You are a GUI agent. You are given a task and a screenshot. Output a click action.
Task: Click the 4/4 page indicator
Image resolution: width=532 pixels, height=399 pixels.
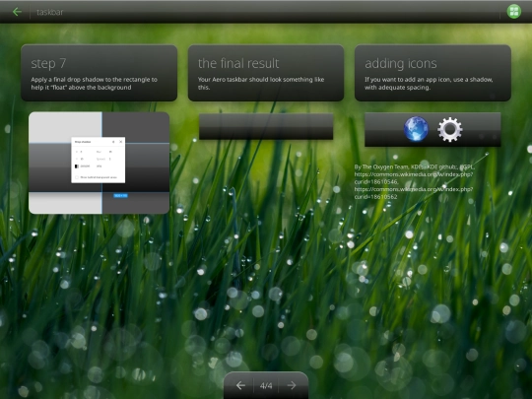point(266,386)
